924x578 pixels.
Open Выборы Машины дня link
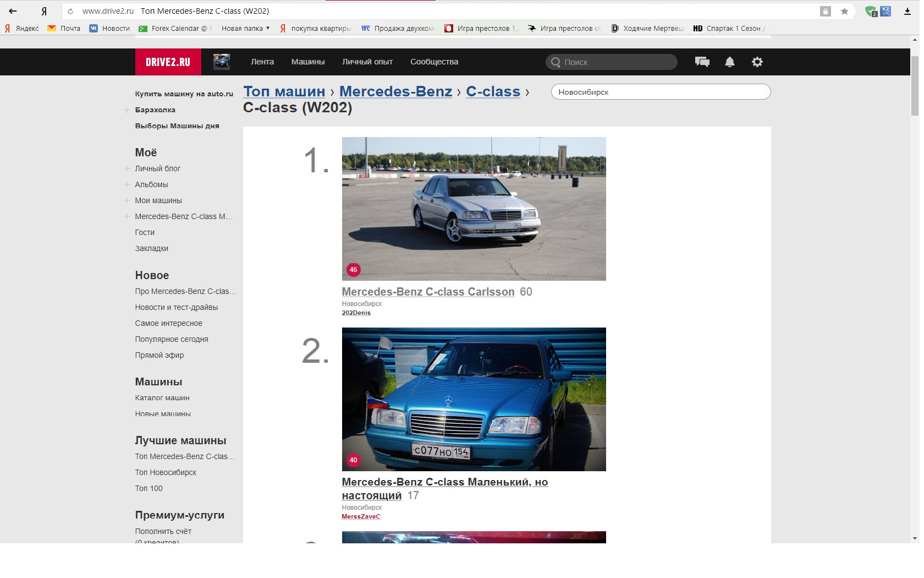point(177,126)
